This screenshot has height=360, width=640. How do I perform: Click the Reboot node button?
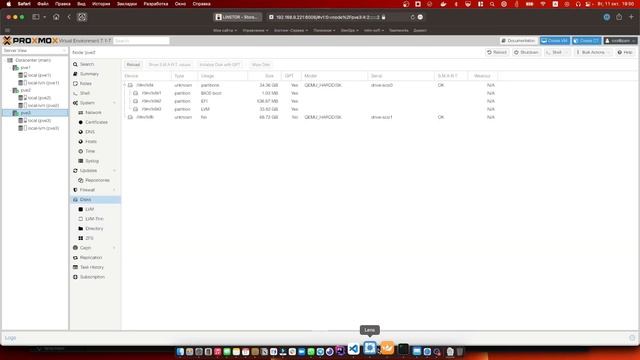click(x=497, y=53)
